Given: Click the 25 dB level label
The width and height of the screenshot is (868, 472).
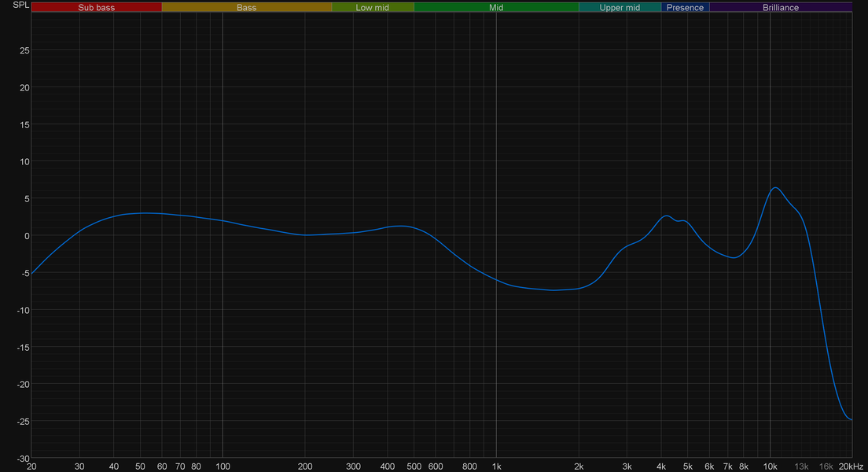Looking at the screenshot, I should pyautogui.click(x=24, y=50).
